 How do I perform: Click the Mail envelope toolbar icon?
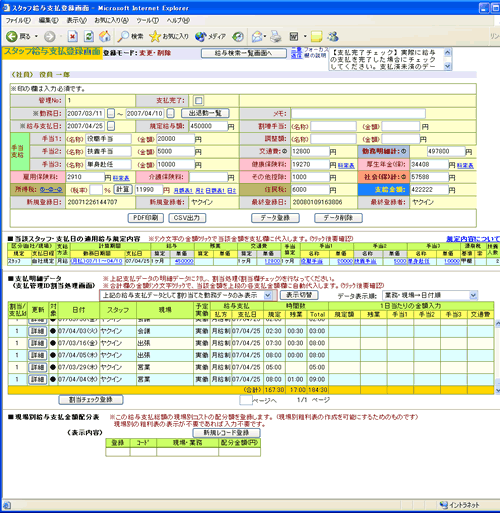point(257,36)
